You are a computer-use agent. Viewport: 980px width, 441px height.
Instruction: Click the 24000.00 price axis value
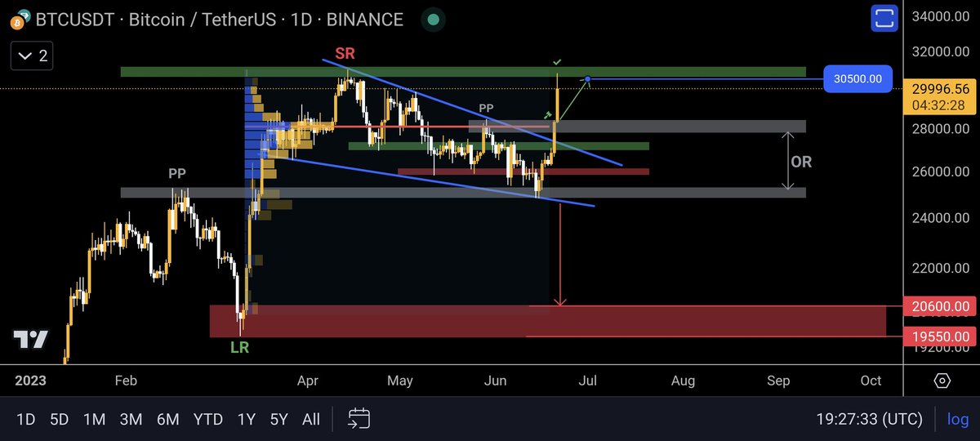click(x=941, y=218)
